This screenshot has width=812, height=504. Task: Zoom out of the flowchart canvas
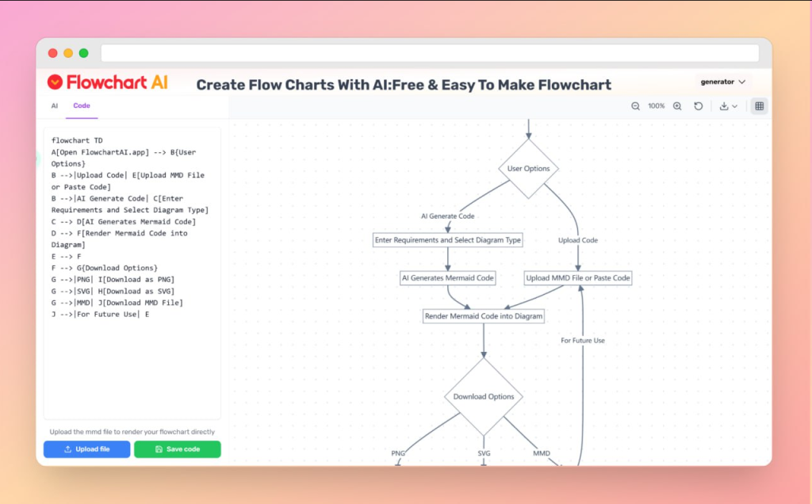(x=634, y=105)
